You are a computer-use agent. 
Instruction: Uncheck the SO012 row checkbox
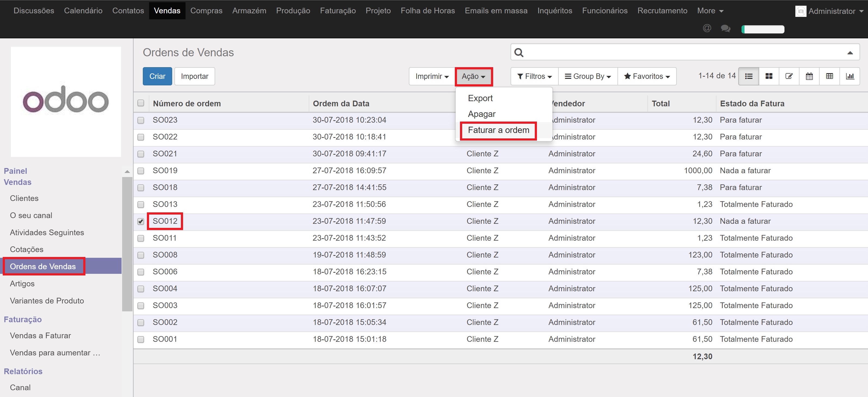[141, 222]
